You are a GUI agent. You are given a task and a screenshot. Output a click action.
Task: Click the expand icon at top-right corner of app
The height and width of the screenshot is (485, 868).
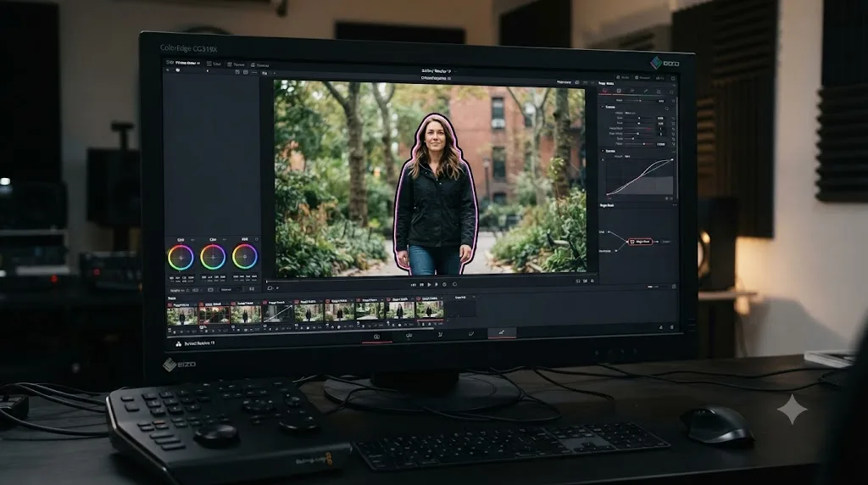[x=673, y=79]
